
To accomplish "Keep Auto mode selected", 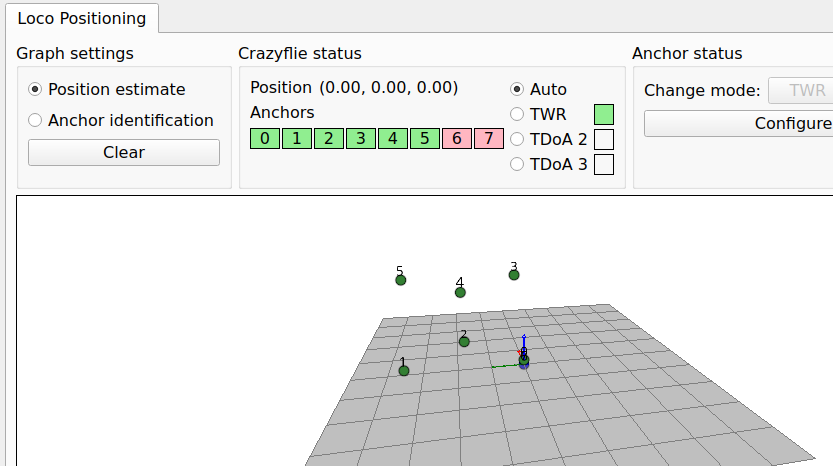I will coord(517,89).
